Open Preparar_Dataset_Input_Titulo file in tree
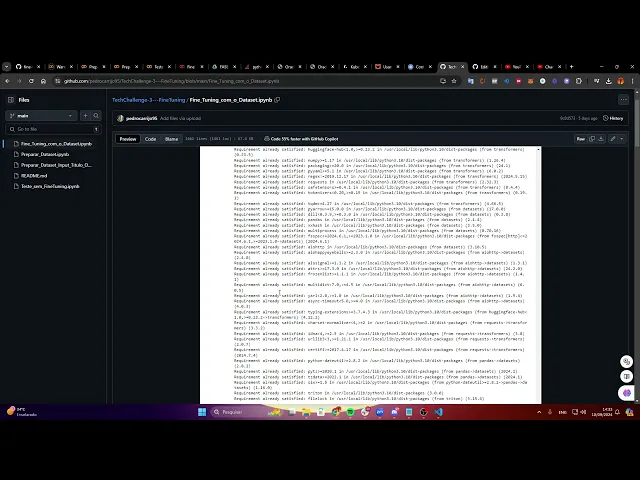 53,165
